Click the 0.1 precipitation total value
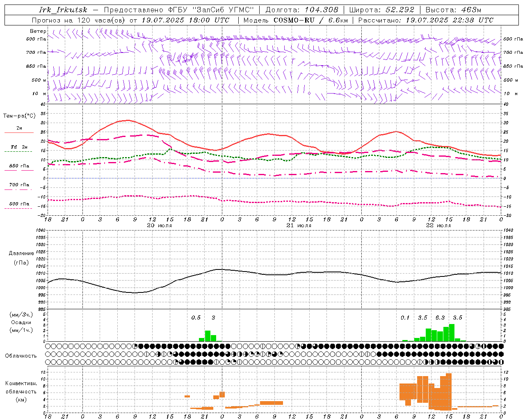The width and height of the screenshot is (525, 420). pyautogui.click(x=405, y=317)
